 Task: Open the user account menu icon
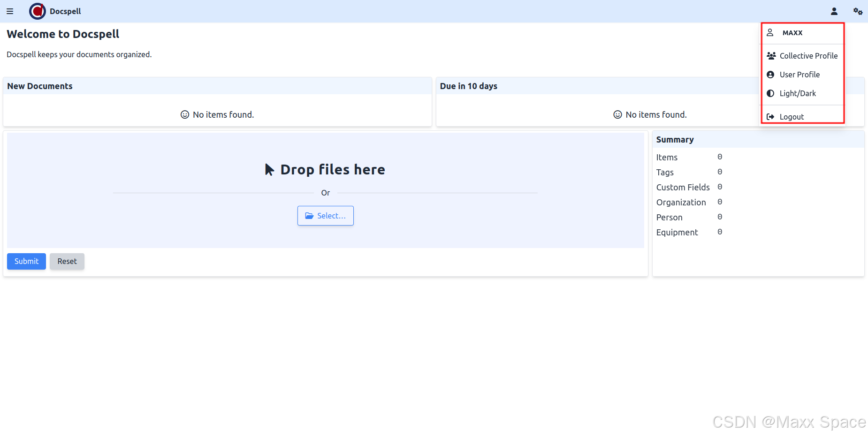(834, 11)
